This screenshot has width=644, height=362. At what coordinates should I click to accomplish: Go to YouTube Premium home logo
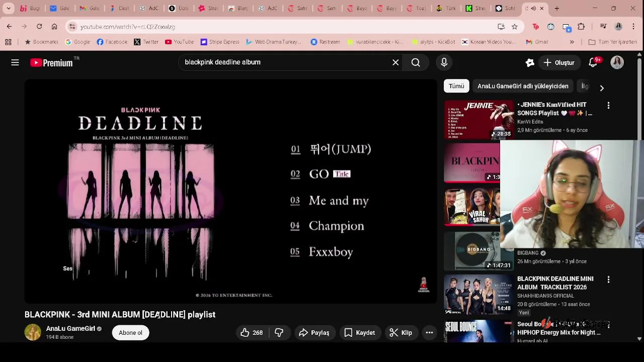click(x=52, y=63)
